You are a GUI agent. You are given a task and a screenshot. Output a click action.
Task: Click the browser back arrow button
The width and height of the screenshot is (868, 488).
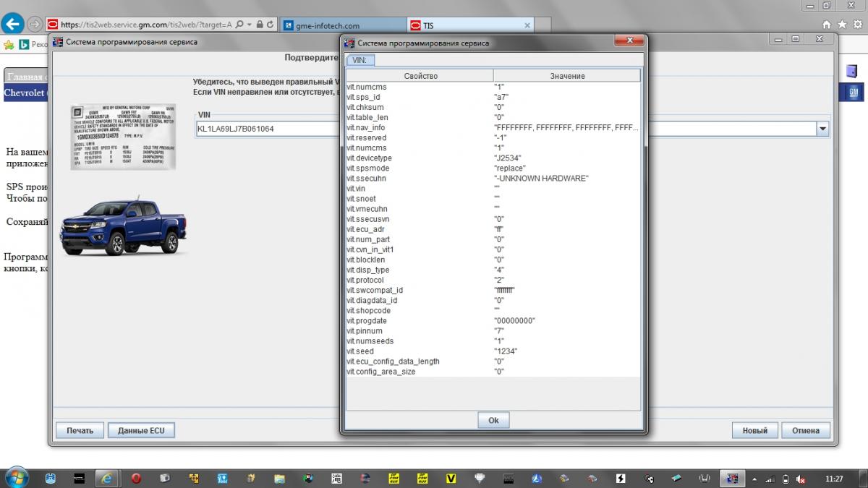[13, 24]
